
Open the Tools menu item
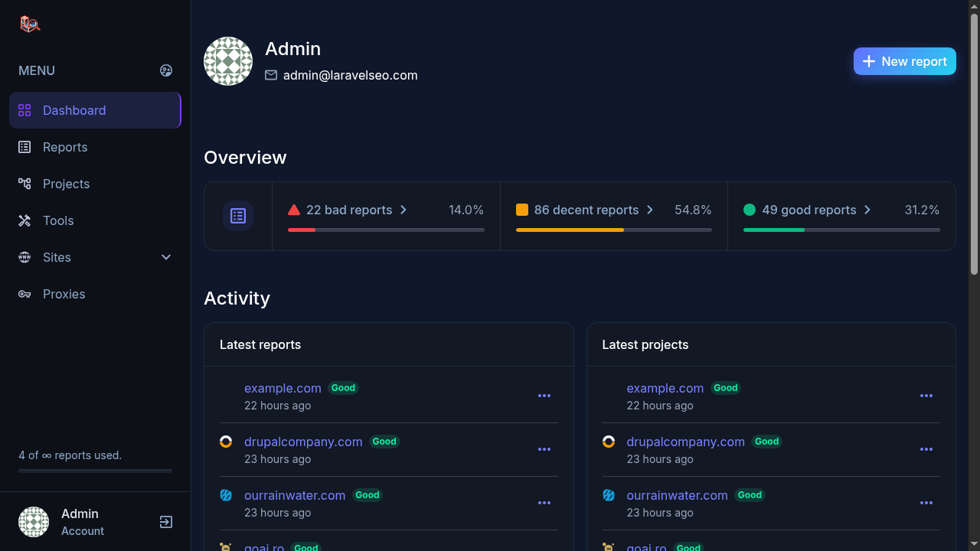(95, 220)
